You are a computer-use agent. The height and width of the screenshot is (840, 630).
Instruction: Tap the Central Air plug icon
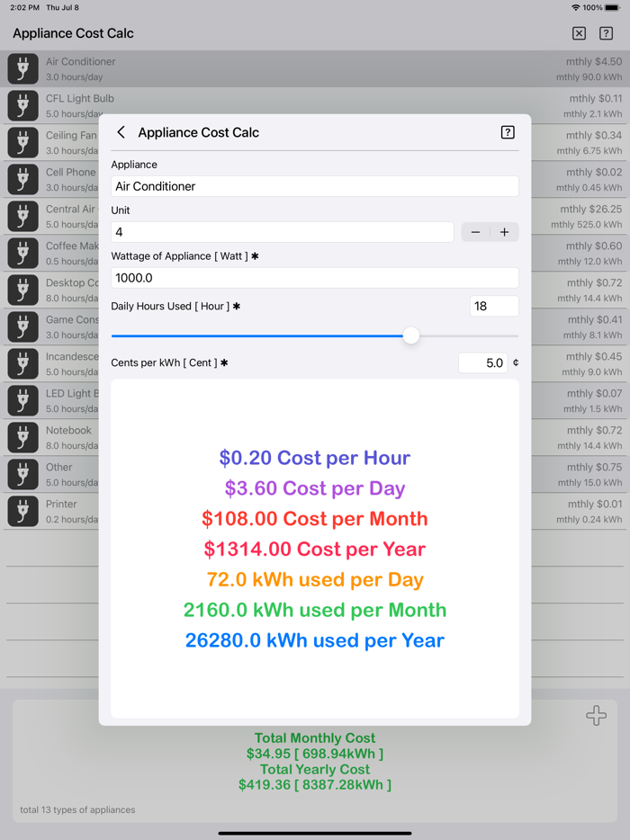[x=22, y=216]
